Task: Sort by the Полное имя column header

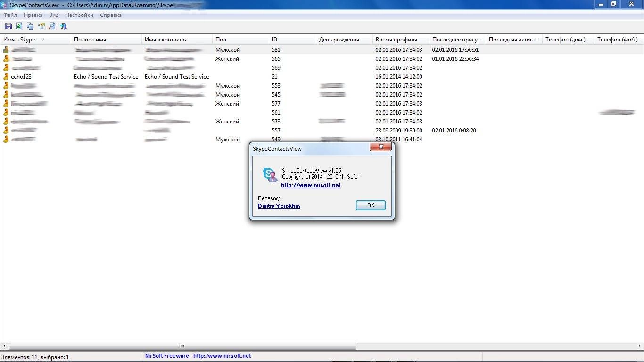Action: pos(106,40)
